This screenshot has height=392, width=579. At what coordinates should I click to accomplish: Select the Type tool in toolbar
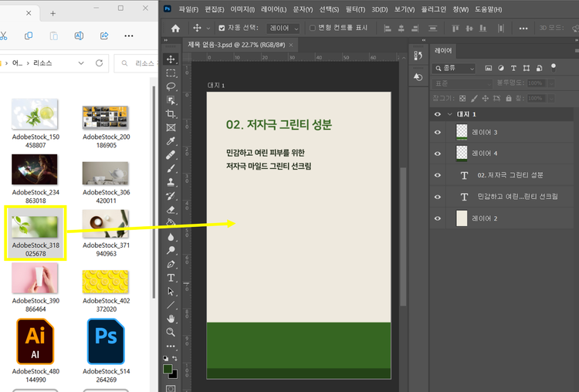(171, 278)
